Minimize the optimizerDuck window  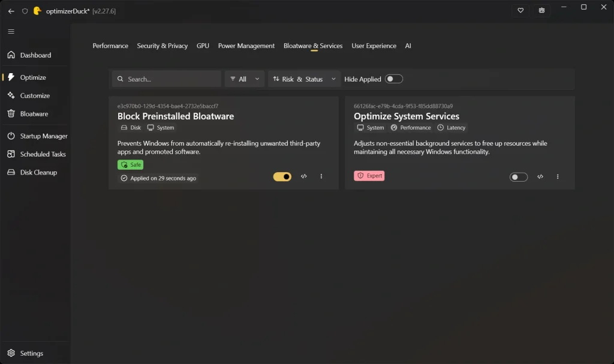tap(564, 7)
